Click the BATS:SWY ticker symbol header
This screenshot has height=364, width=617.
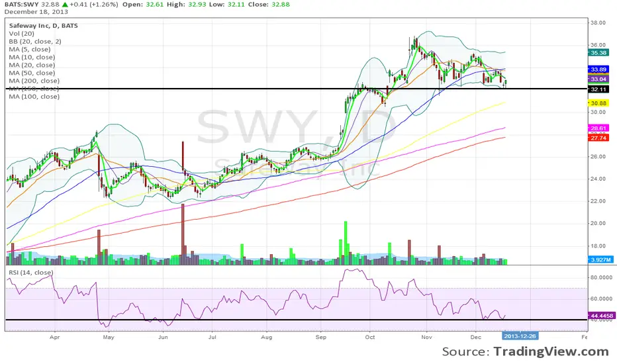[22, 5]
